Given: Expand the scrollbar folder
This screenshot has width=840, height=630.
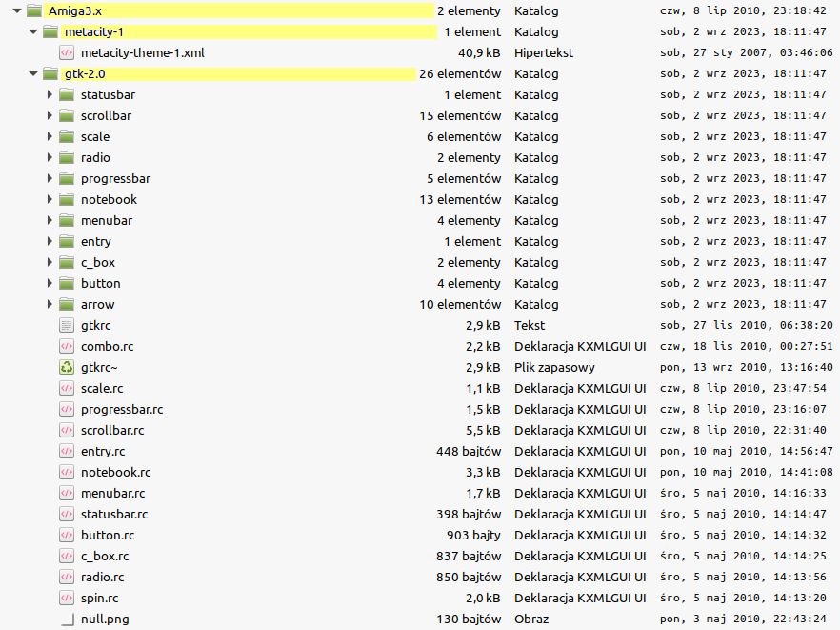Looking at the screenshot, I should (x=50, y=116).
